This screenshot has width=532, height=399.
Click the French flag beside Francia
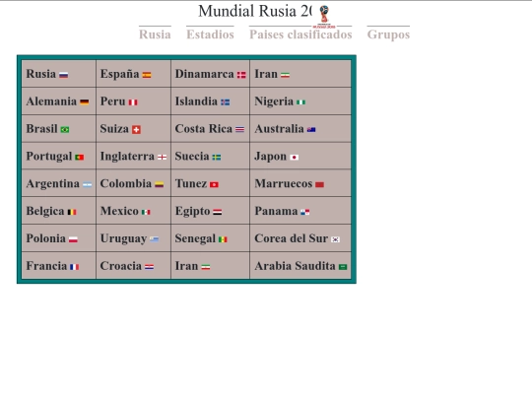tap(74, 267)
